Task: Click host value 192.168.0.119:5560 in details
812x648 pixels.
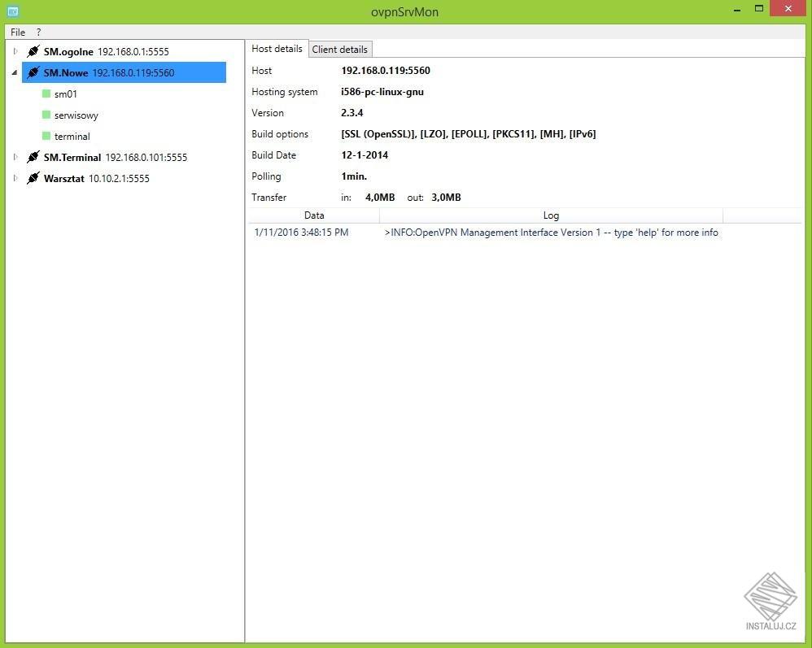Action: (x=386, y=71)
